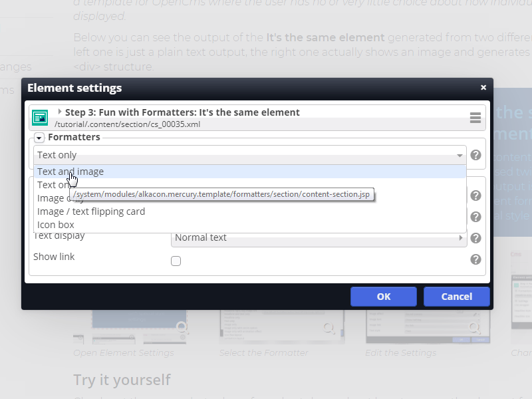Viewport: 532px width, 399px height.
Task: Click the help icon beside the Image row
Action: point(475,195)
